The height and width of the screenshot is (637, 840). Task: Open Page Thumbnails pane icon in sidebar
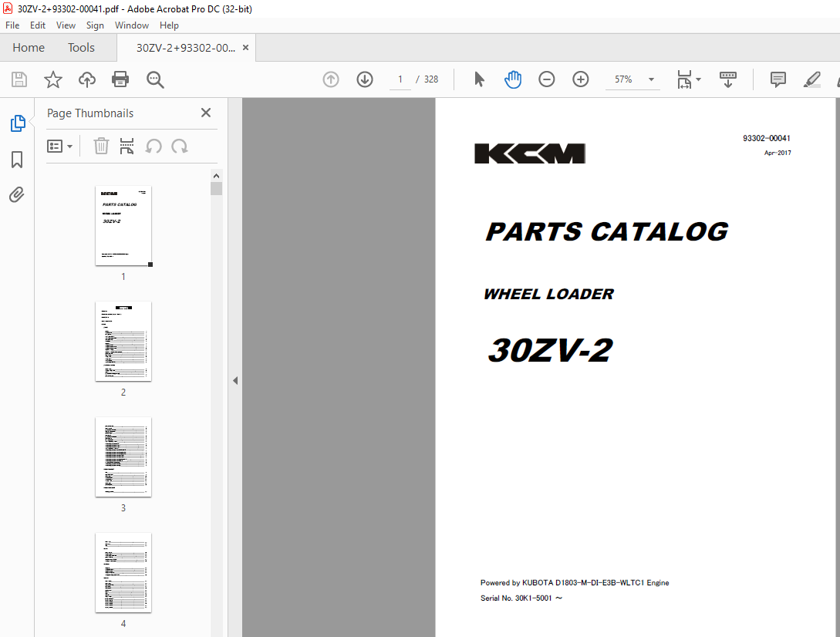click(18, 123)
